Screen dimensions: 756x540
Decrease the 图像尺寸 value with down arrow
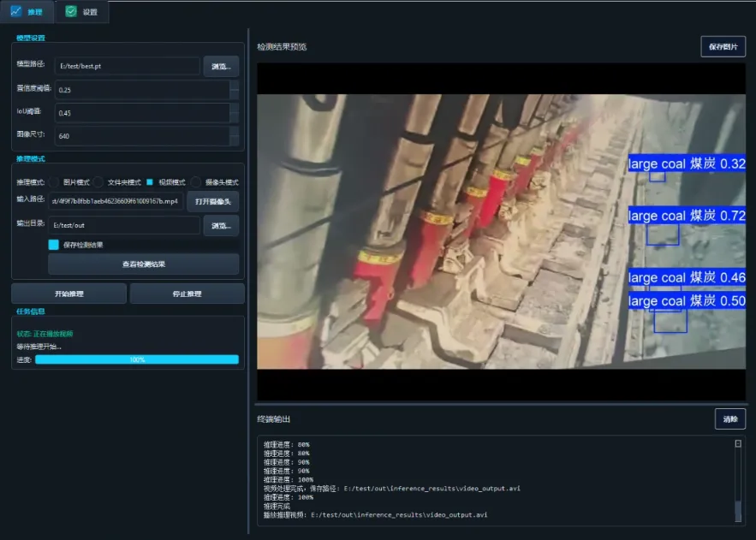[x=235, y=140]
